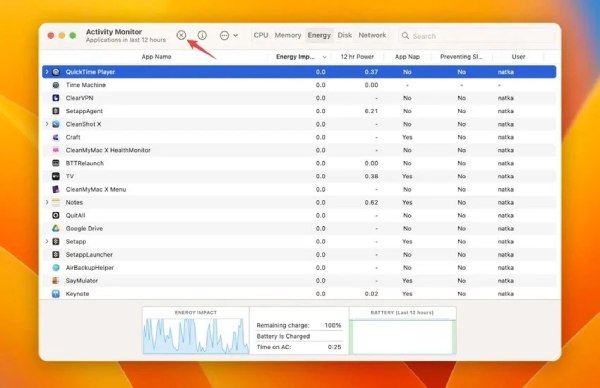Viewport: 600px width, 388px height.
Task: Click the Keynote app icon
Action: [x=56, y=293]
